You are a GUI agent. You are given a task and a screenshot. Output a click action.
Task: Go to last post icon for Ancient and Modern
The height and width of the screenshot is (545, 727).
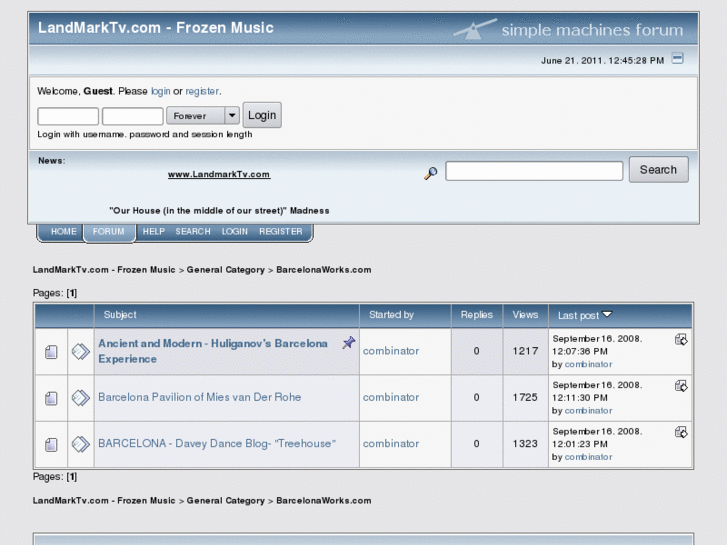point(681,340)
